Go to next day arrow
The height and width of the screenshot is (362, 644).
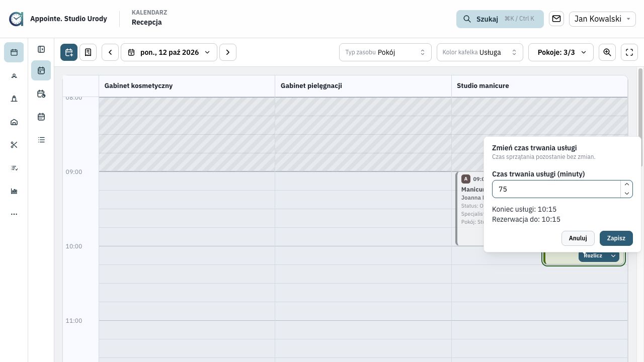point(228,52)
